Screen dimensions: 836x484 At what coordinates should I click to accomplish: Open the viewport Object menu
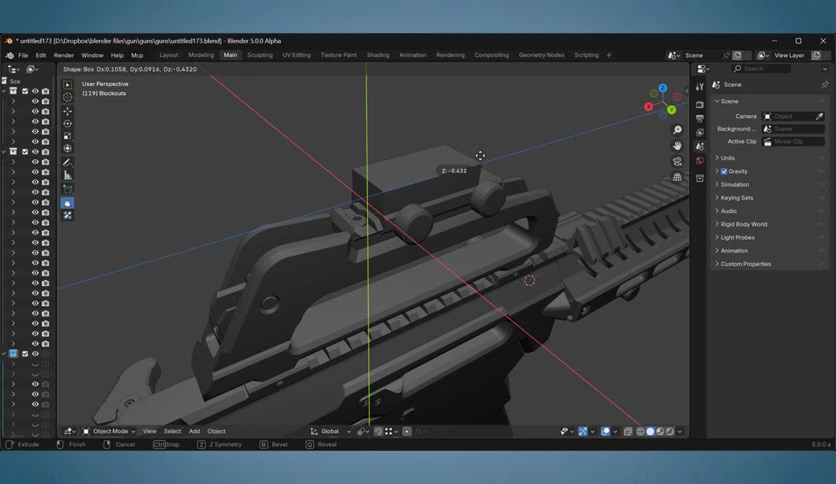[216, 431]
